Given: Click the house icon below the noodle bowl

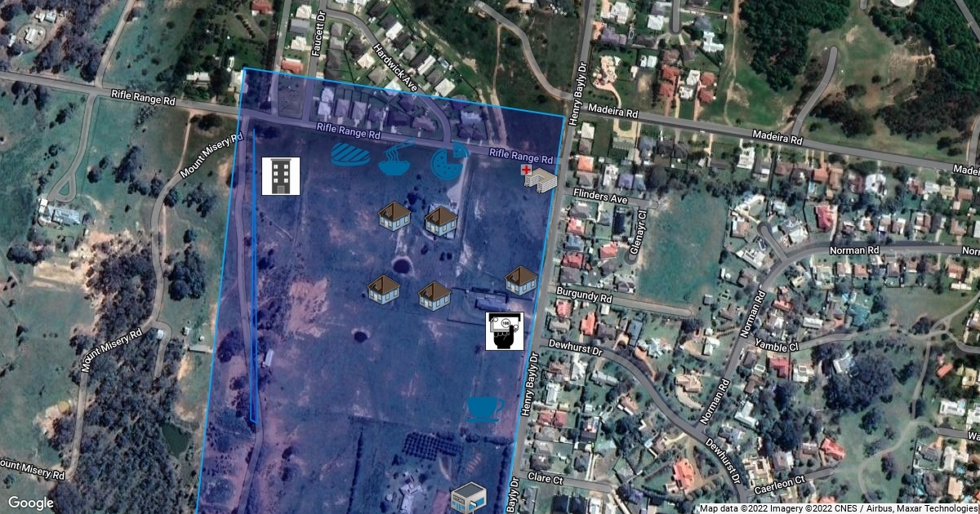Looking at the screenshot, I should pyautogui.click(x=394, y=216).
